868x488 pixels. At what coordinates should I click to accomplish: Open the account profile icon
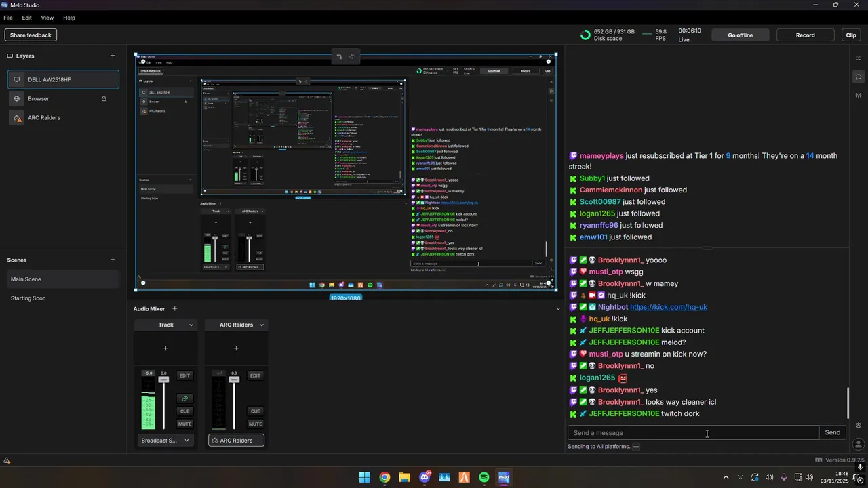point(859,445)
